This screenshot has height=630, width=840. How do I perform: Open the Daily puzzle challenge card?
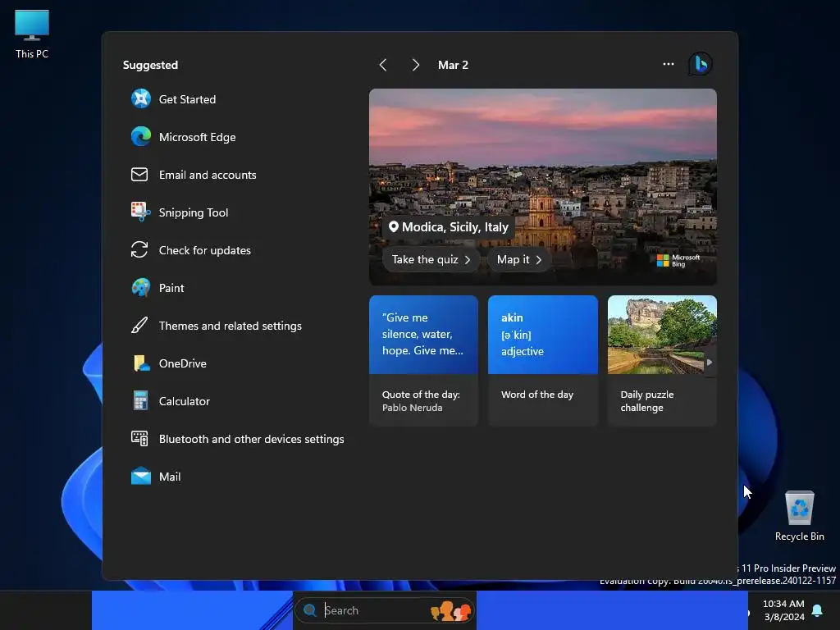pos(662,361)
